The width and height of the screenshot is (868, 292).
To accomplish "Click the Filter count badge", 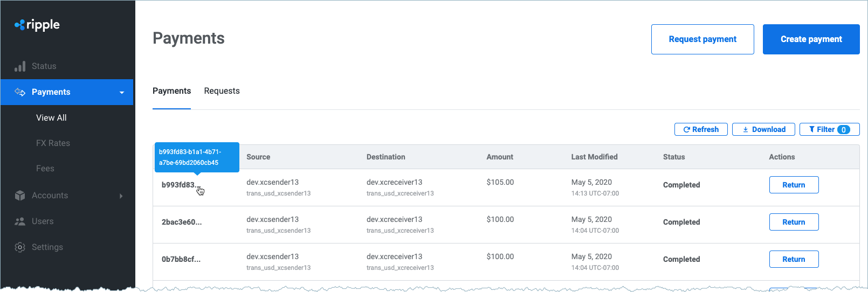I will point(844,130).
